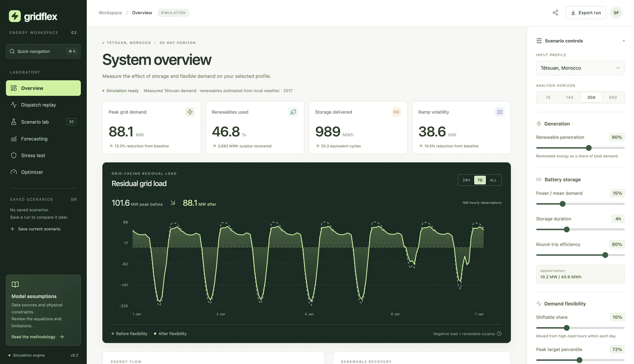The width and height of the screenshot is (634, 364).
Task: Click the gridflex lightning logo icon
Action: coord(15,16)
